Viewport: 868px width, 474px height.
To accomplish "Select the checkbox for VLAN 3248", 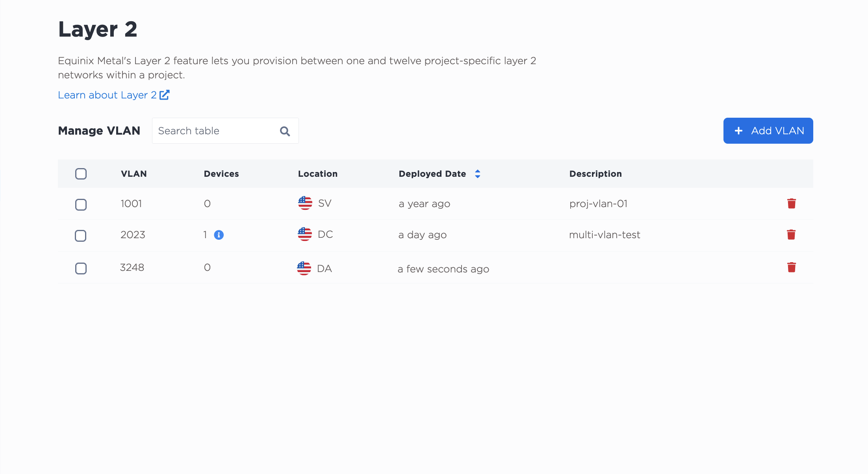I will tap(81, 268).
